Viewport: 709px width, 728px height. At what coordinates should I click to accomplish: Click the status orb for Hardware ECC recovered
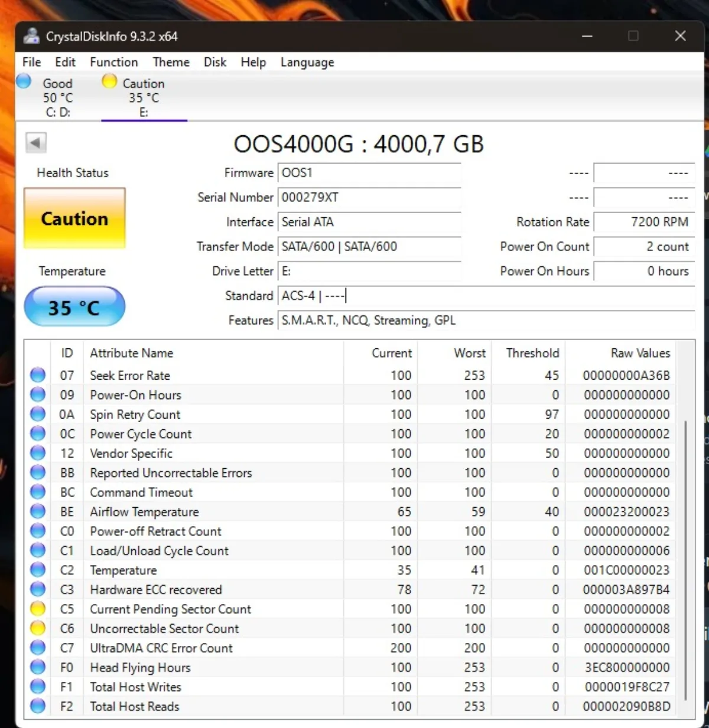[38, 589]
